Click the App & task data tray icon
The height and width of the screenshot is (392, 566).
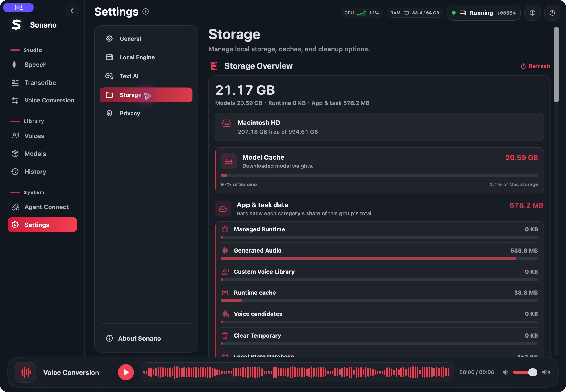pyautogui.click(x=223, y=209)
